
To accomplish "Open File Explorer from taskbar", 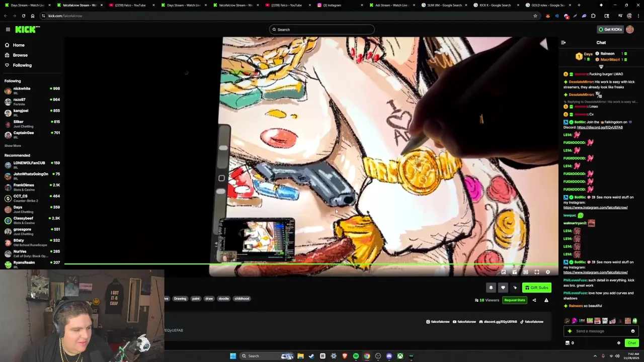I will (300, 356).
